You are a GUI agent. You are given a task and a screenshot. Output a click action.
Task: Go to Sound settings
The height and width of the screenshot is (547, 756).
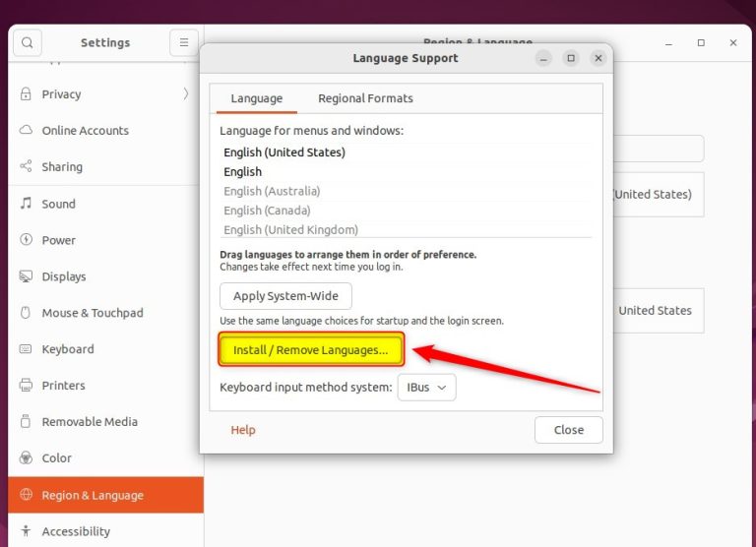click(x=105, y=204)
